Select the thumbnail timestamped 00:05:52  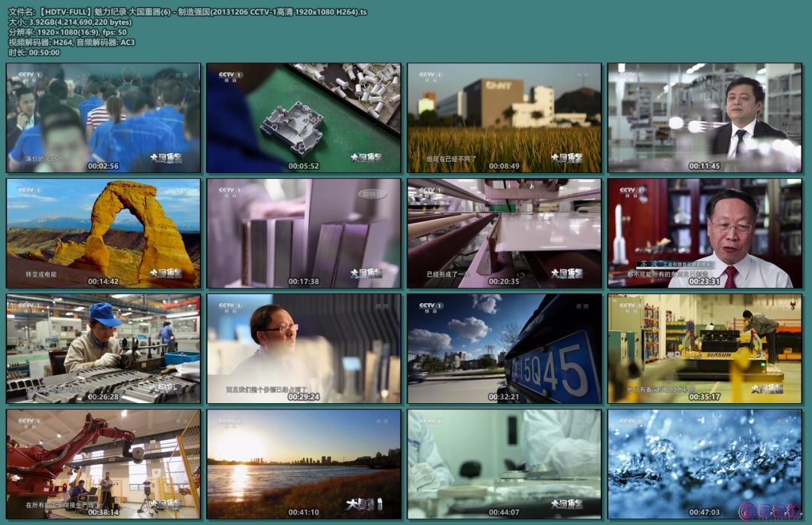point(304,117)
